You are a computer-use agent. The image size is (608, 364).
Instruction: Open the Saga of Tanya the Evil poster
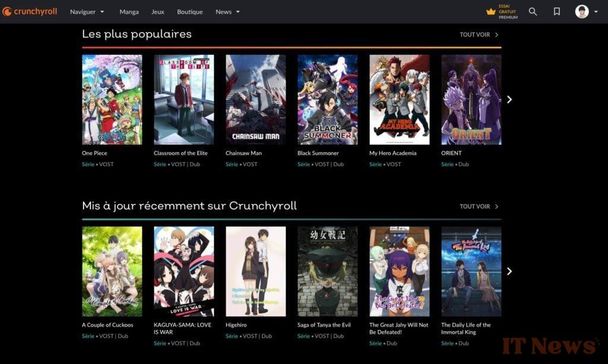[327, 271]
